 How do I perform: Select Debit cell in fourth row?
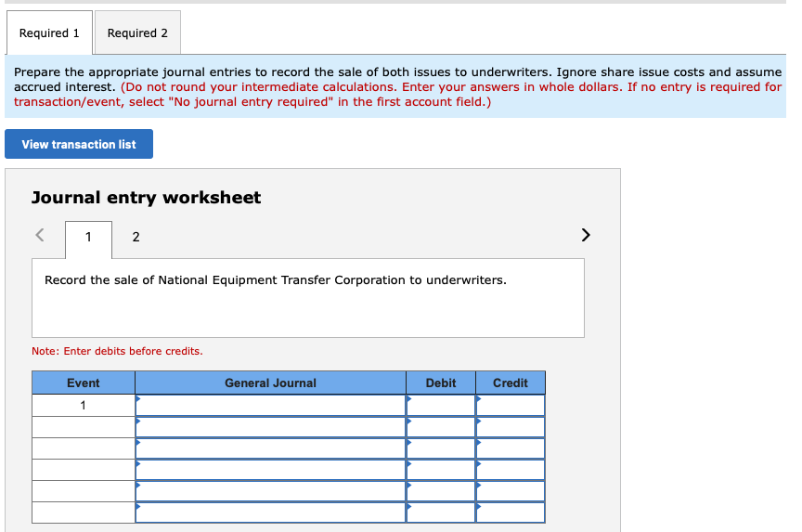441,470
